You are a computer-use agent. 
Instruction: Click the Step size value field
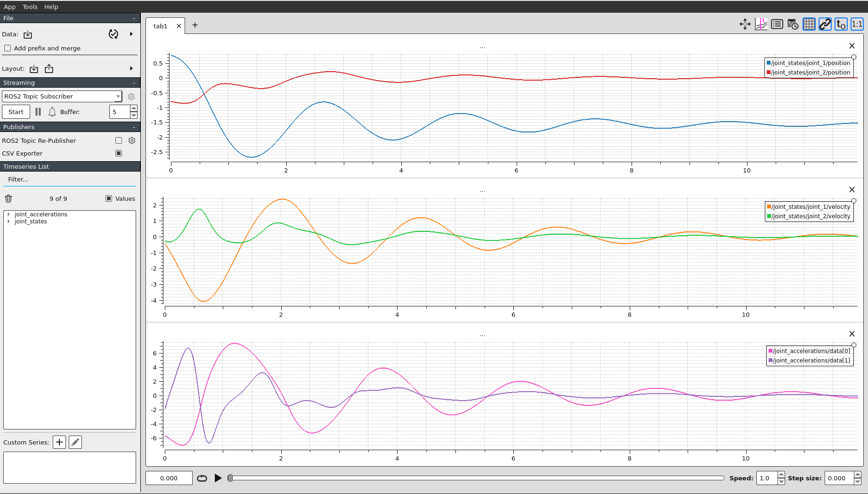[x=839, y=478]
